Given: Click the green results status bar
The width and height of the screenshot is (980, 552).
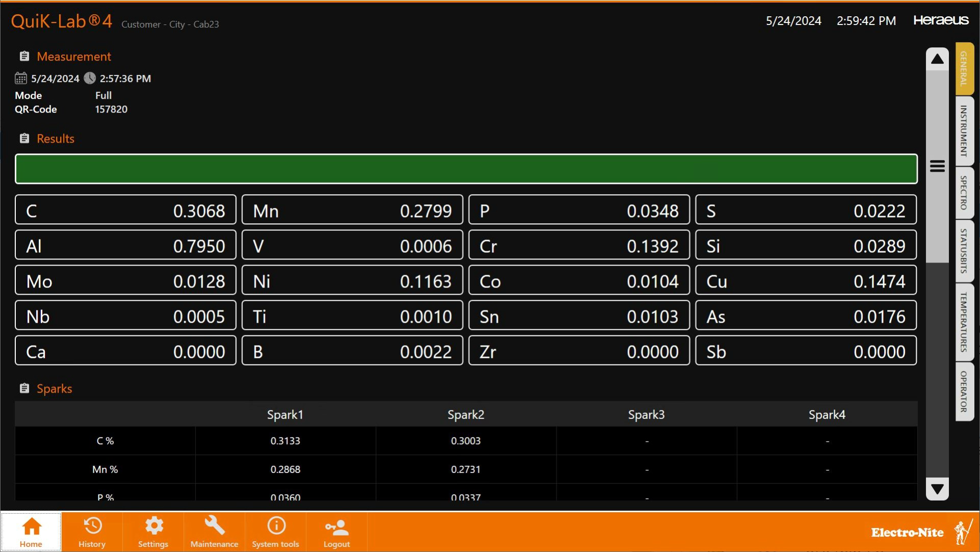Looking at the screenshot, I should pyautogui.click(x=466, y=169).
